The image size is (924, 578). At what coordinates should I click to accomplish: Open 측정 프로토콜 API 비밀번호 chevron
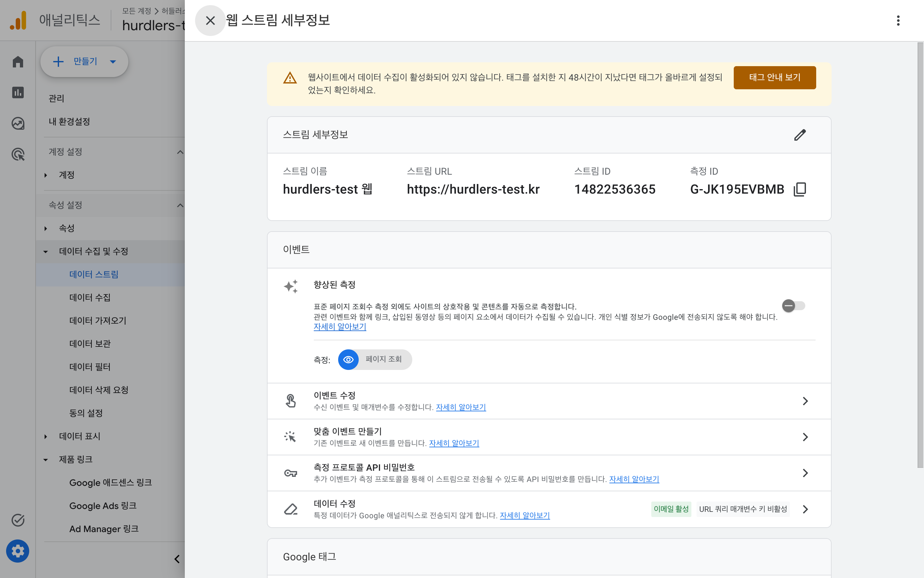(805, 473)
